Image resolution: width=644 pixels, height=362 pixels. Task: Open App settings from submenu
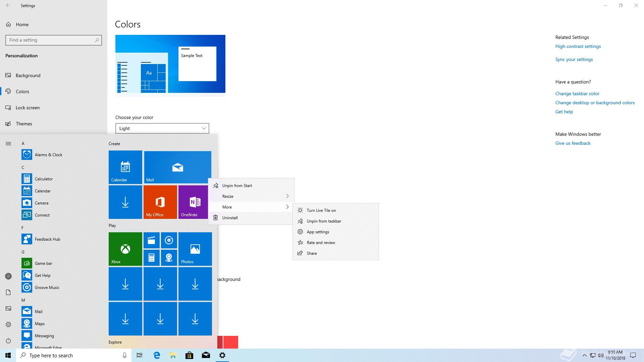(x=336, y=232)
